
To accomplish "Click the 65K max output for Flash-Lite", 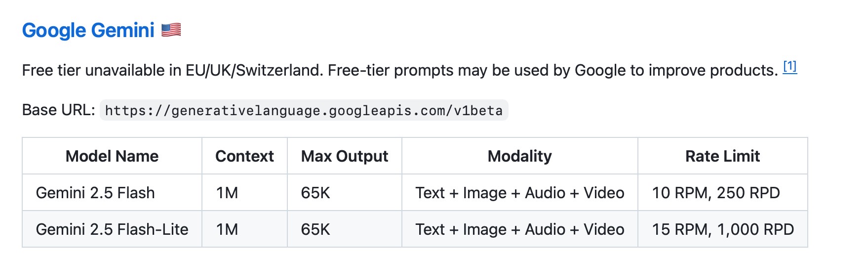I will click(316, 229).
